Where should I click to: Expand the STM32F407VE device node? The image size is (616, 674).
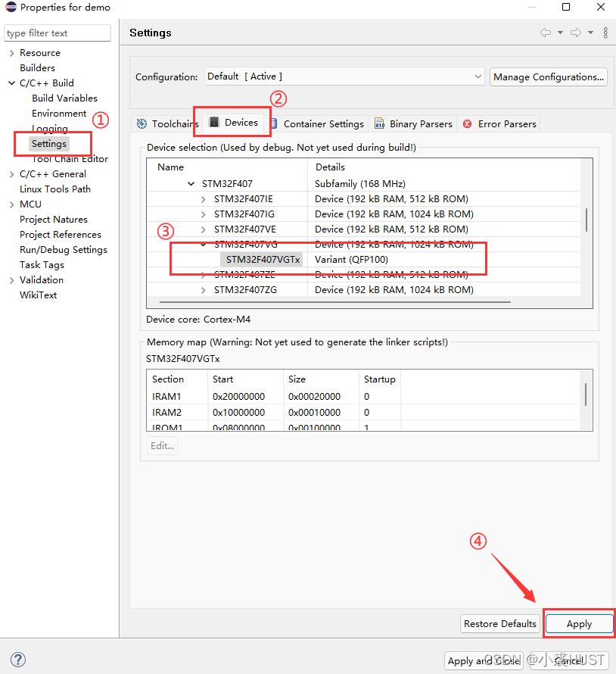[203, 229]
